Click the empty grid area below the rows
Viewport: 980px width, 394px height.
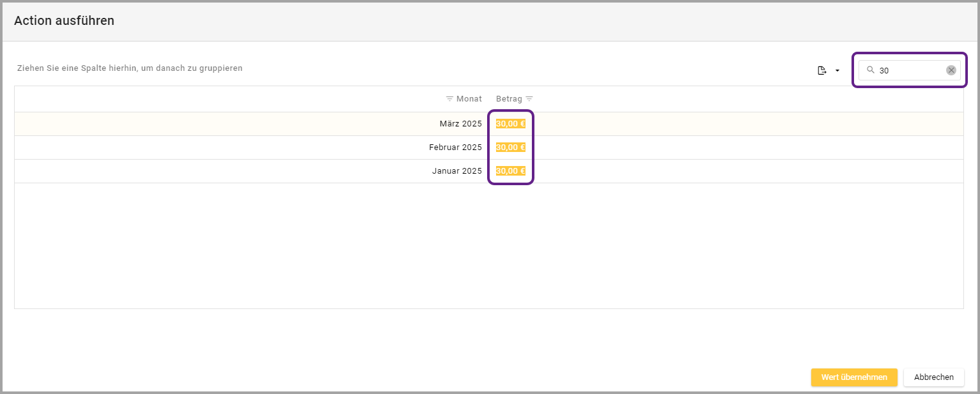pyautogui.click(x=488, y=246)
